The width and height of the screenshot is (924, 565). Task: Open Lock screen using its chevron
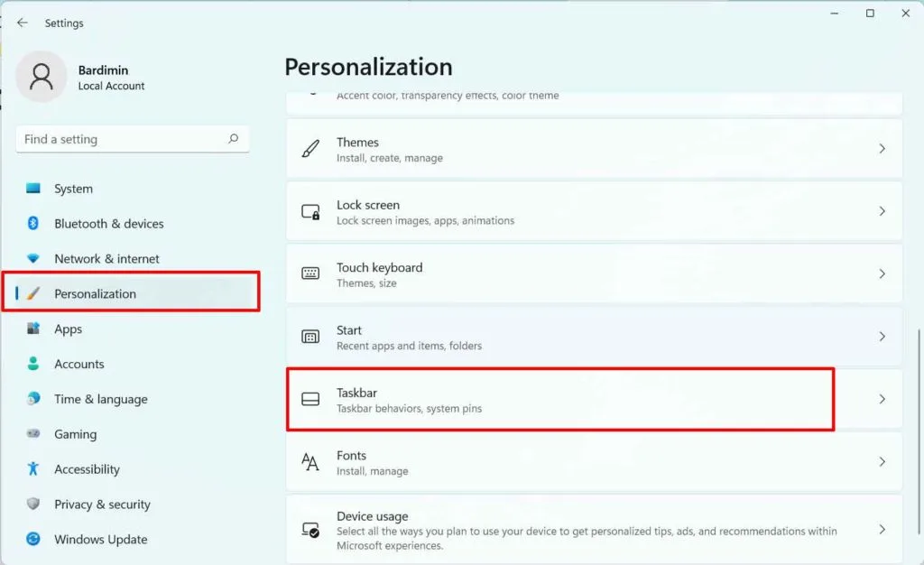(x=882, y=211)
